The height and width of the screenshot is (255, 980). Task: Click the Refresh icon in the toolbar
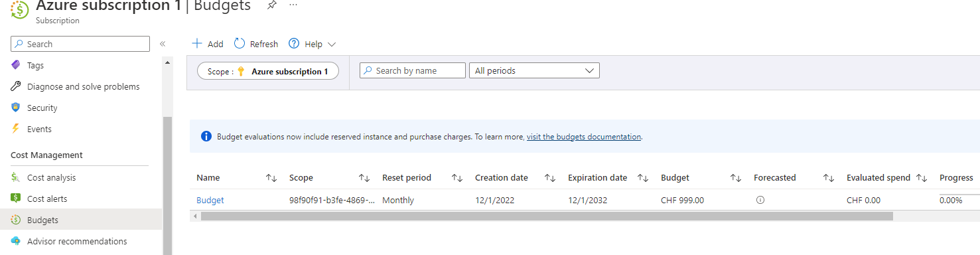pyautogui.click(x=240, y=44)
